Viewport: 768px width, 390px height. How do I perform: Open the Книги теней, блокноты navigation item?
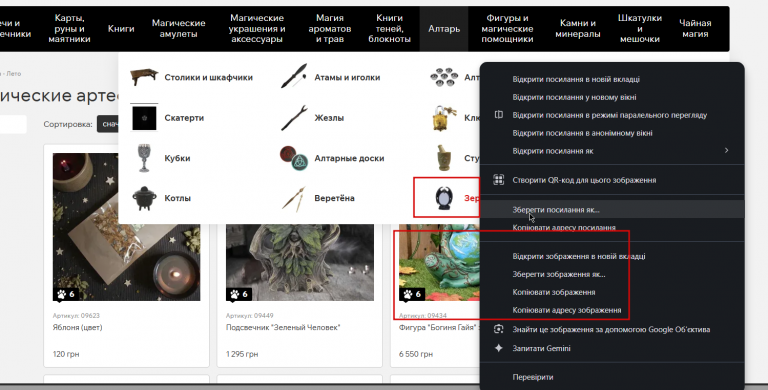point(389,28)
